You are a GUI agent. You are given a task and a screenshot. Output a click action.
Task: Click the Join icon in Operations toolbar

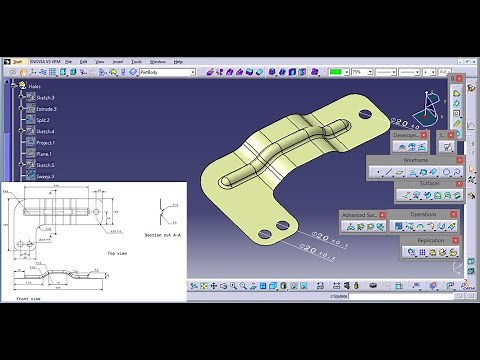(398, 227)
